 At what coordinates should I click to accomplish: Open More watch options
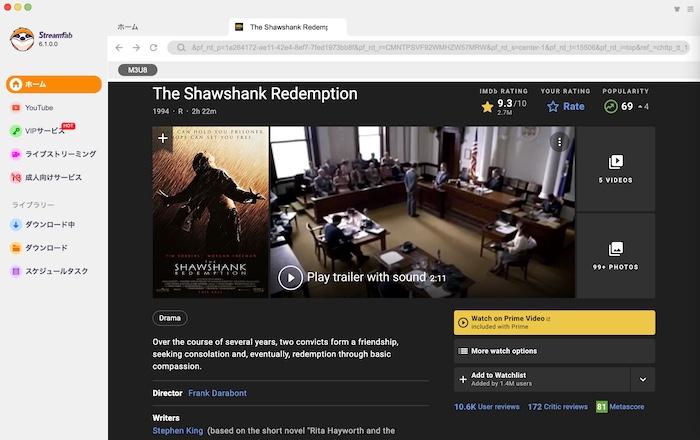tap(554, 351)
